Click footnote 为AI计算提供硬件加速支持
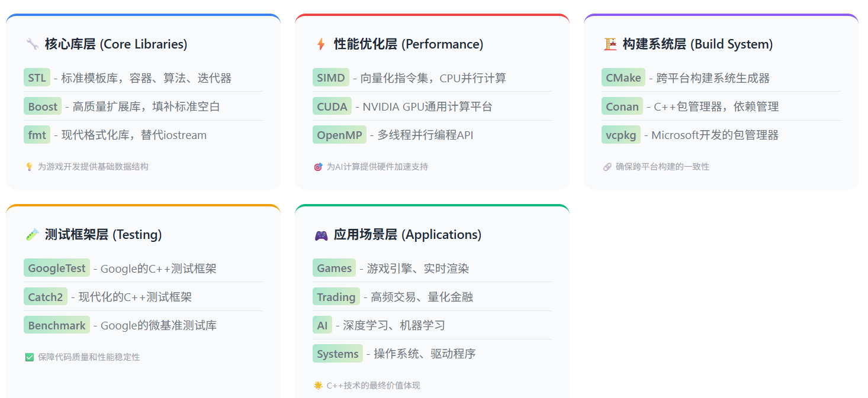The image size is (868, 398). 377,167
